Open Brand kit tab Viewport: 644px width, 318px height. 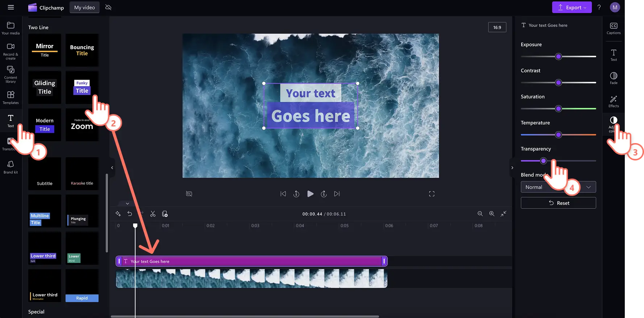(x=11, y=167)
